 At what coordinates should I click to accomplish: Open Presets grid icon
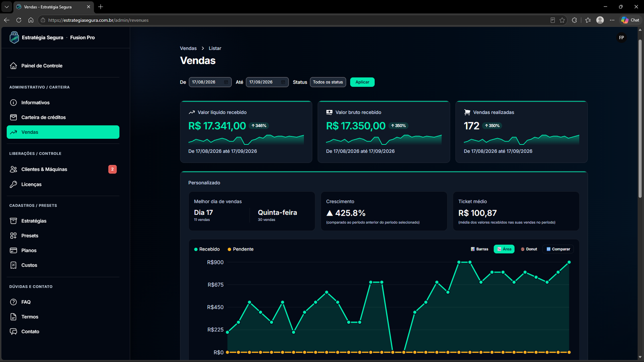point(13,236)
